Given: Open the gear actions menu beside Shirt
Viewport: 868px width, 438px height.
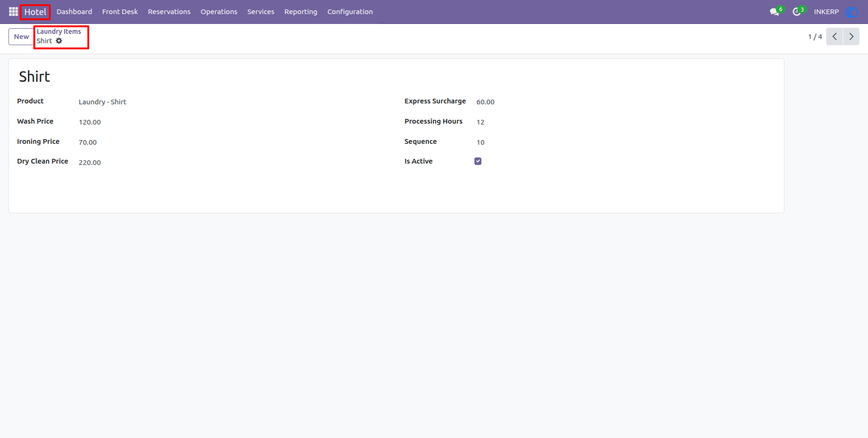Looking at the screenshot, I should (59, 41).
